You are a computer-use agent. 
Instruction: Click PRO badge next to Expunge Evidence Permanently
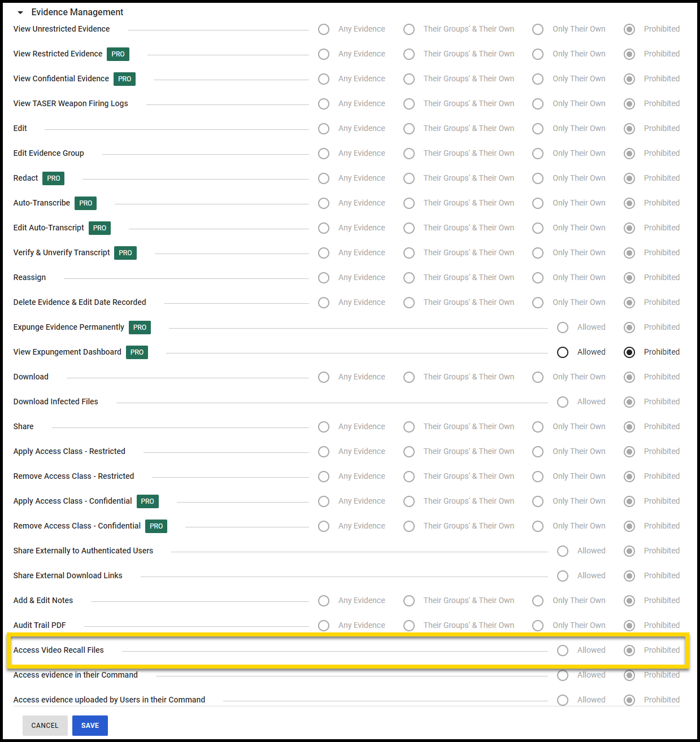[140, 328]
